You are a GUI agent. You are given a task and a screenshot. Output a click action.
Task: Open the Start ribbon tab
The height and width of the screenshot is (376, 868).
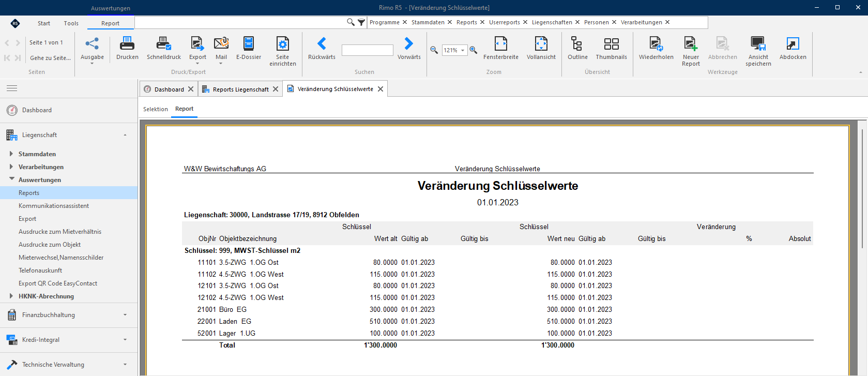pos(44,23)
